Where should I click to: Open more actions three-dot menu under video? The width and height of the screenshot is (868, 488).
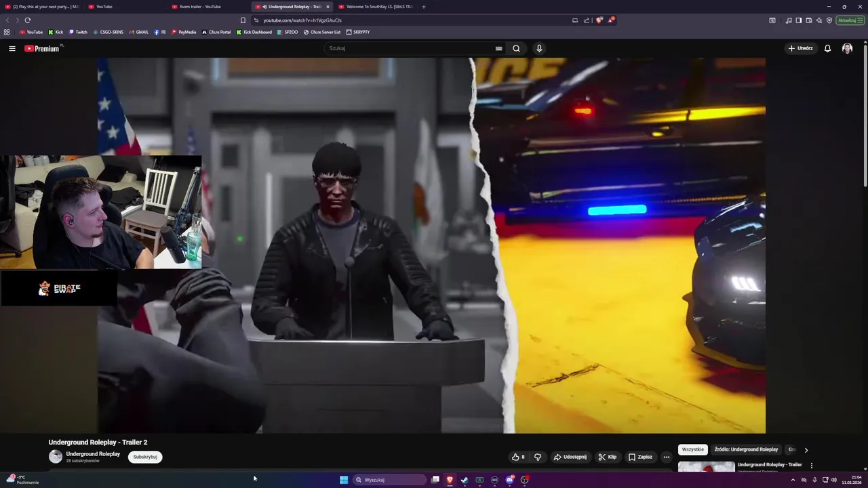[666, 457]
